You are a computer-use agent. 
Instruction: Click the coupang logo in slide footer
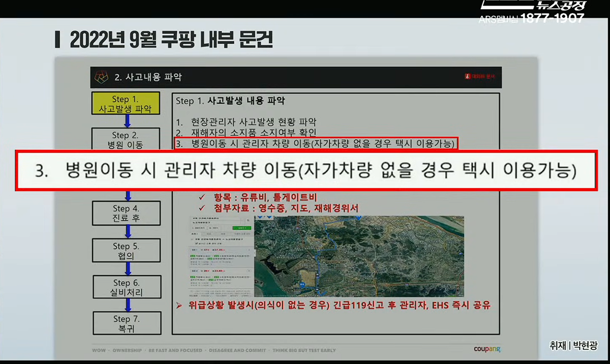tap(487, 349)
